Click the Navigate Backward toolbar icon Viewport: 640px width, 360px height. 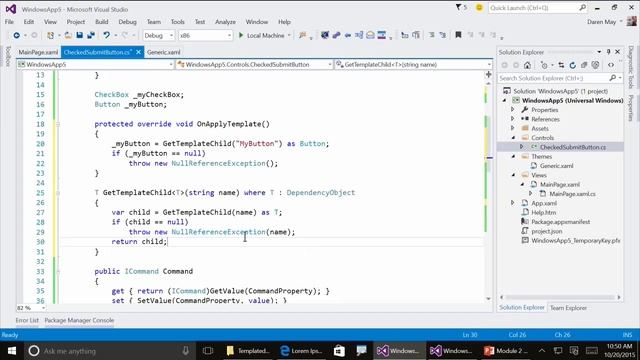point(16,36)
